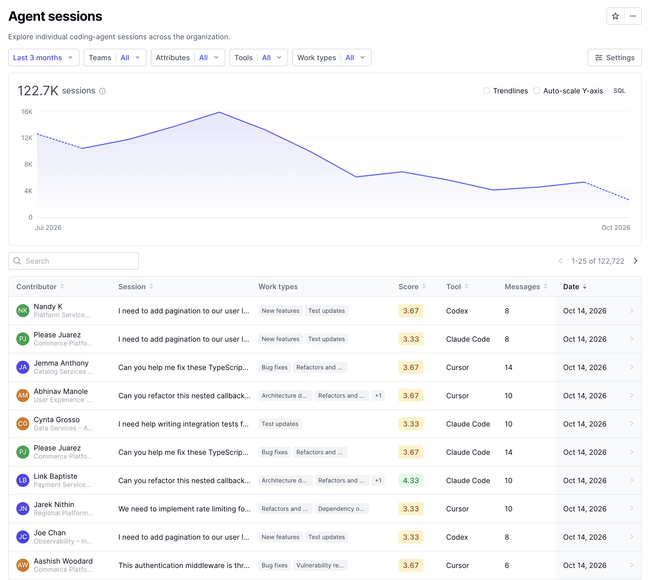Open the Attributes filter dropdown

(x=188, y=58)
